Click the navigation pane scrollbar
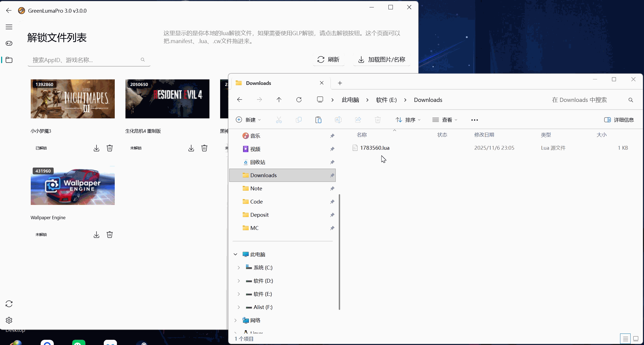The width and height of the screenshot is (644, 345). (x=339, y=252)
